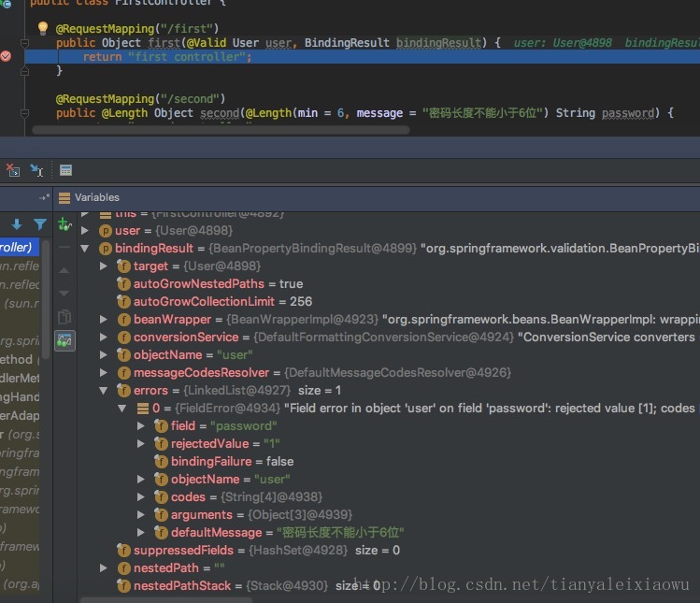The width and height of the screenshot is (700, 603).
Task: Click the breakpoint marker on the return line
Action: tap(6, 56)
